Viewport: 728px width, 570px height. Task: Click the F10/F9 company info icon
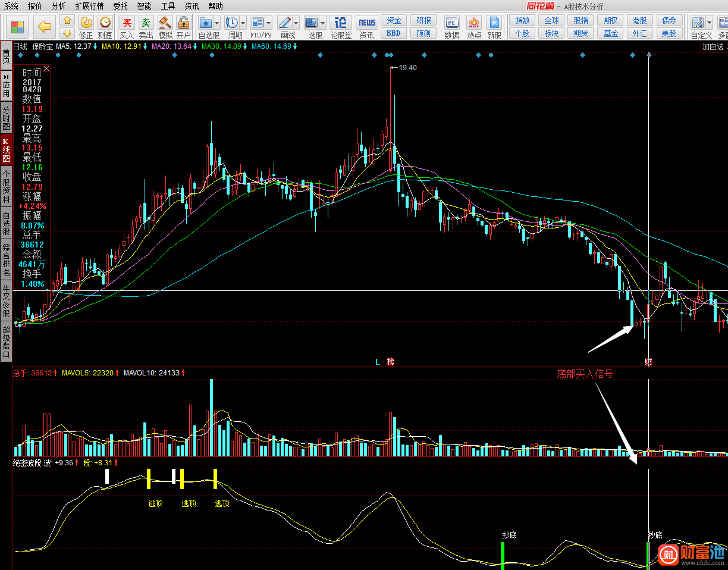[x=258, y=23]
